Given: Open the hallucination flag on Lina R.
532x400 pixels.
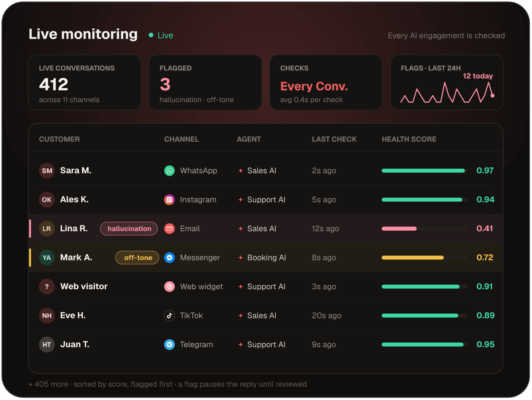Looking at the screenshot, I should [x=129, y=229].
